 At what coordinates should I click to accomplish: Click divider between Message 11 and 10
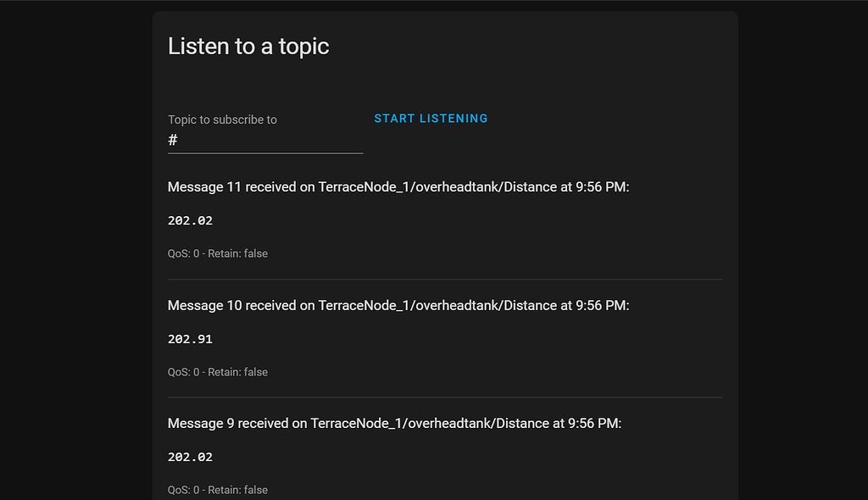point(445,280)
